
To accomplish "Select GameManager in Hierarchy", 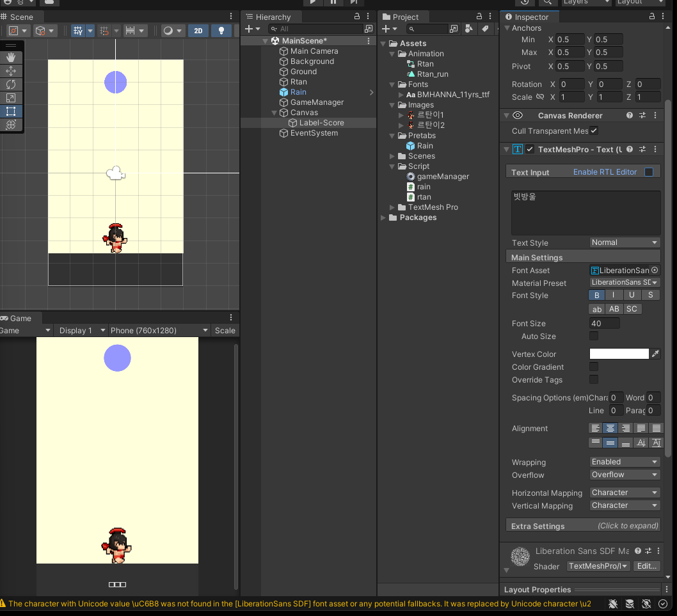I will click(317, 102).
